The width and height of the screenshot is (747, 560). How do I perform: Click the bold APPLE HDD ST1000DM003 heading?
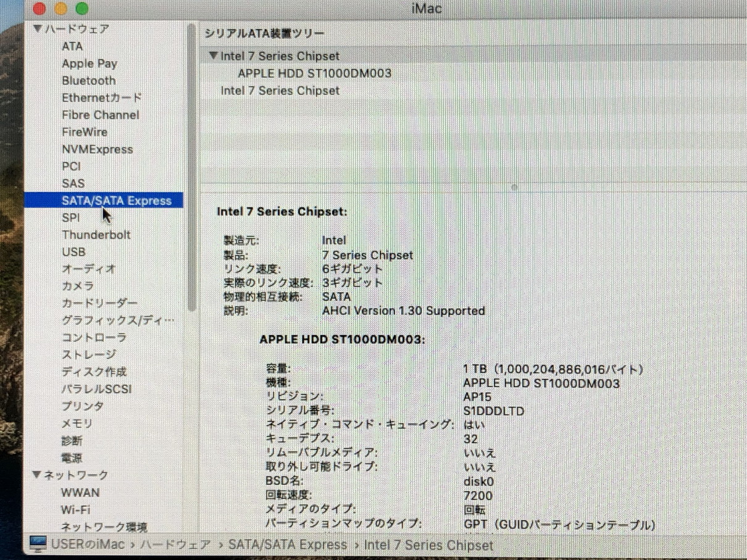click(342, 340)
